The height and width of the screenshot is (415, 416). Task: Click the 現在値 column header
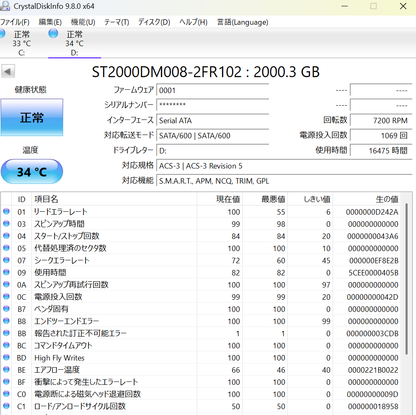point(220,199)
